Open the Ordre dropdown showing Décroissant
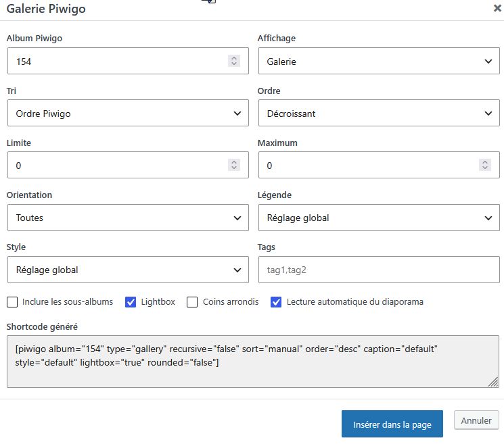The height and width of the screenshot is (446, 504). [x=379, y=113]
